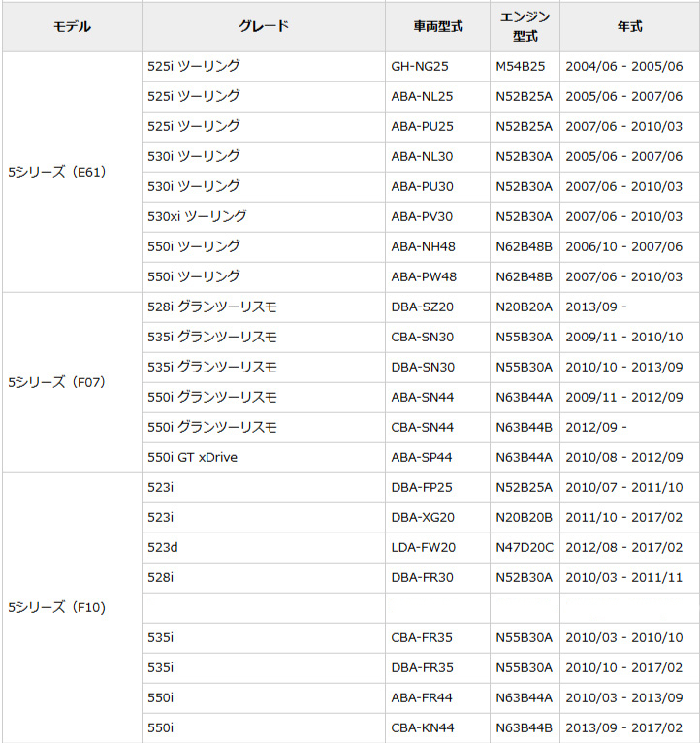Click year range 2010/08 - 2012/09
The height and width of the screenshot is (743, 700).
coord(624,457)
